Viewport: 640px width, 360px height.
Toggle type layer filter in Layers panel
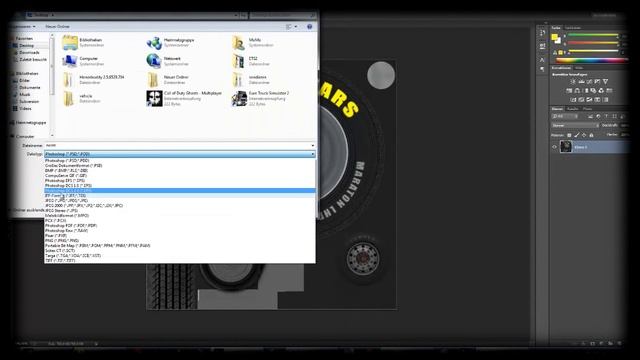[606, 117]
